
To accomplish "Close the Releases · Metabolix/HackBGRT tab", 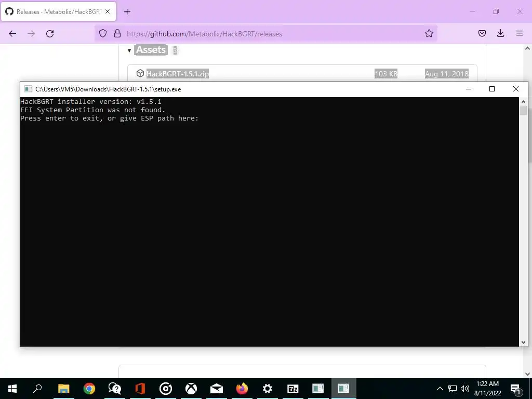I will click(x=108, y=11).
